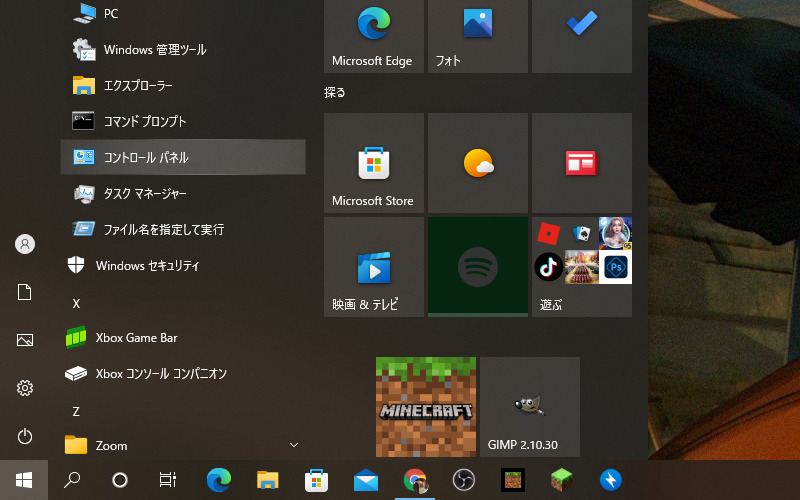The height and width of the screenshot is (500, 800).
Task: Open the strategy game thumbnail in the 遊ぶ tile
Action: [x=582, y=267]
